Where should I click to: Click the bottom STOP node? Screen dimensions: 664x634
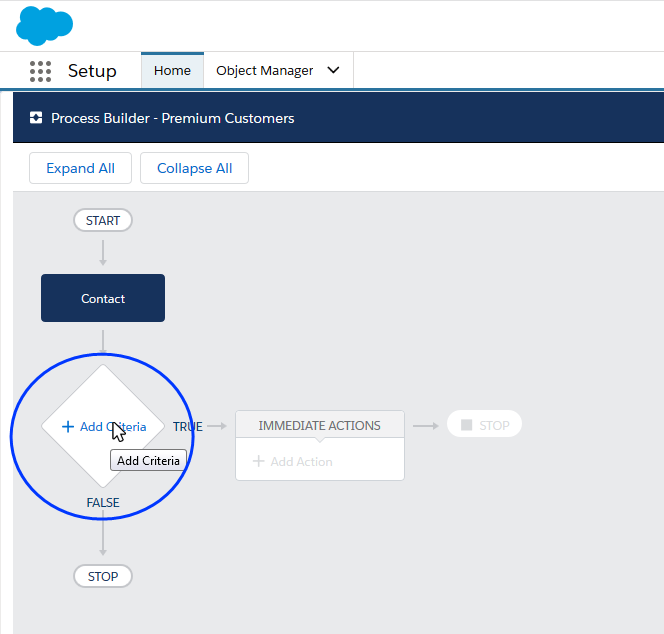(x=103, y=576)
